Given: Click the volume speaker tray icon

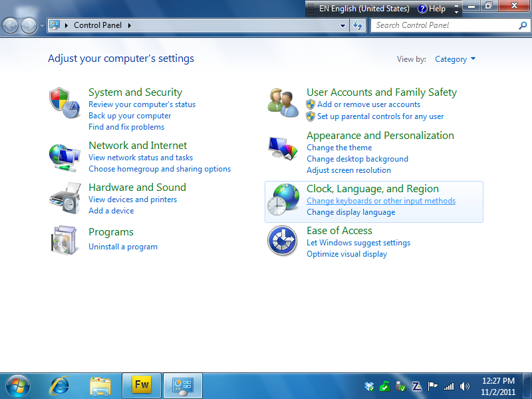Looking at the screenshot, I should click(x=464, y=386).
